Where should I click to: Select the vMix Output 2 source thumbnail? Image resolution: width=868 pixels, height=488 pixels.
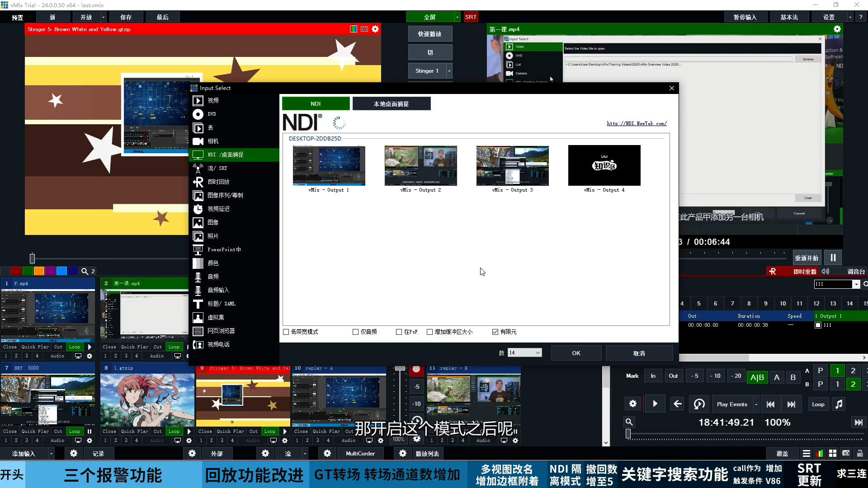pos(420,165)
